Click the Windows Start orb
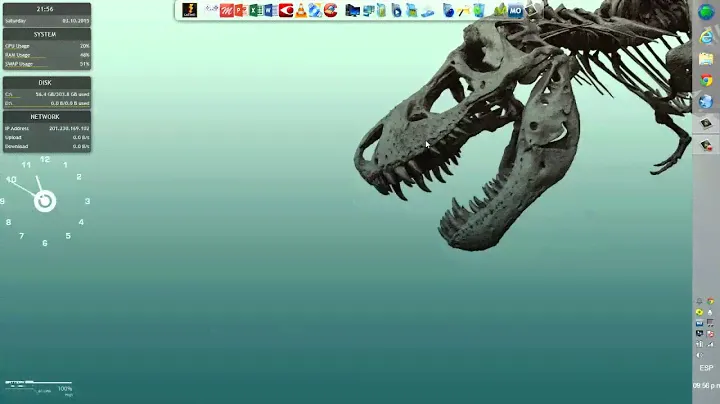 pyautogui.click(x=706, y=12)
